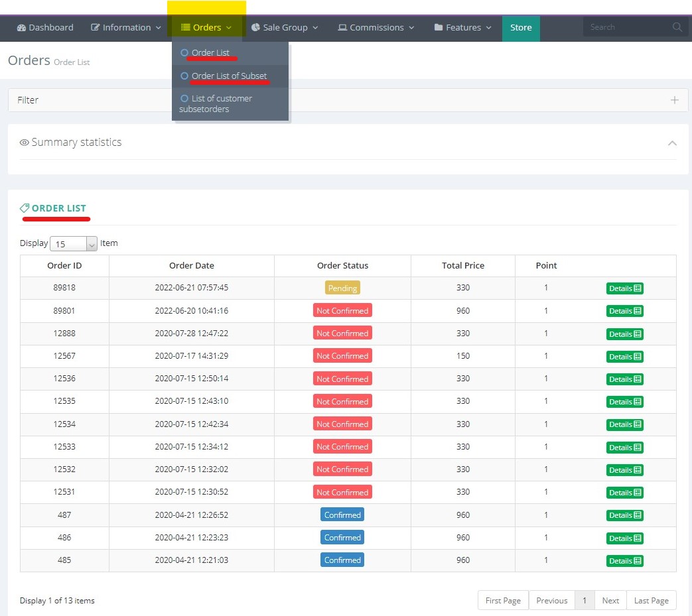Focus the Search input field
Image resolution: width=692 pixels, height=616 pixels.
(629, 27)
